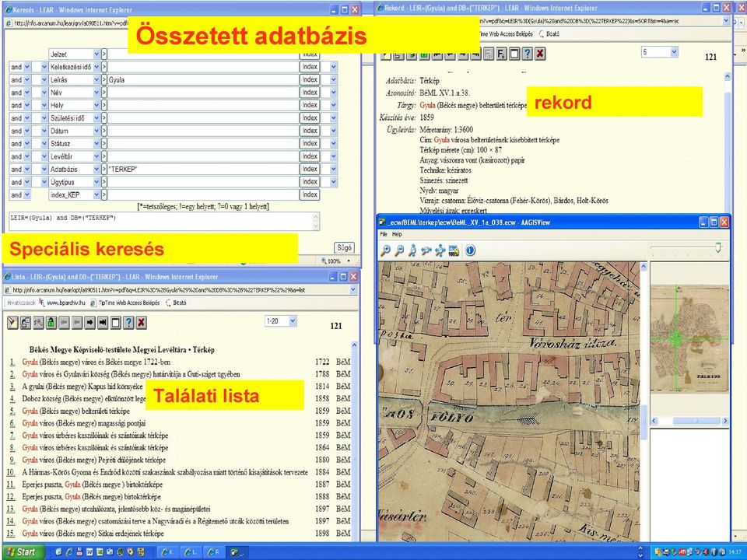The height and width of the screenshot is (560, 747).
Task: Open Iktató favorite in Lista window
Action: click(176, 303)
